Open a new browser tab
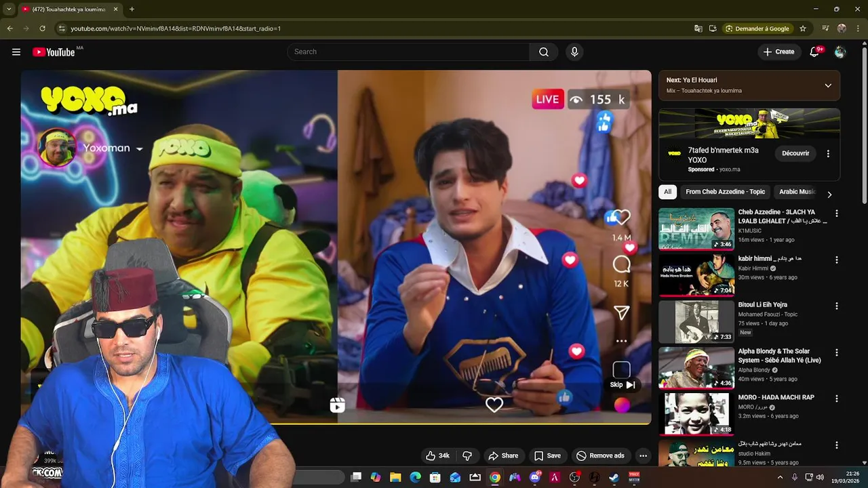 (132, 9)
